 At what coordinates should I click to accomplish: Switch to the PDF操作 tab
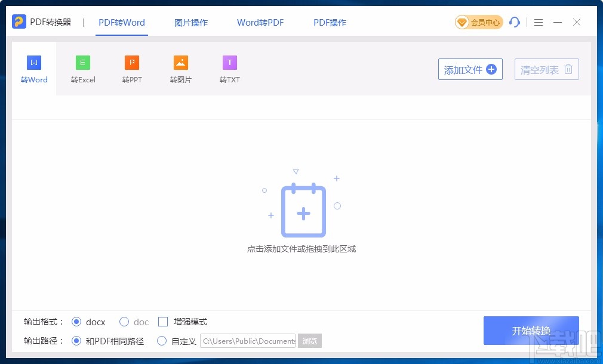click(329, 22)
